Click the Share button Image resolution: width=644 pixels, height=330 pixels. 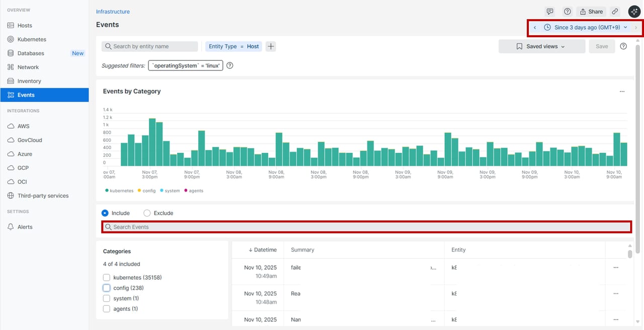pyautogui.click(x=591, y=12)
